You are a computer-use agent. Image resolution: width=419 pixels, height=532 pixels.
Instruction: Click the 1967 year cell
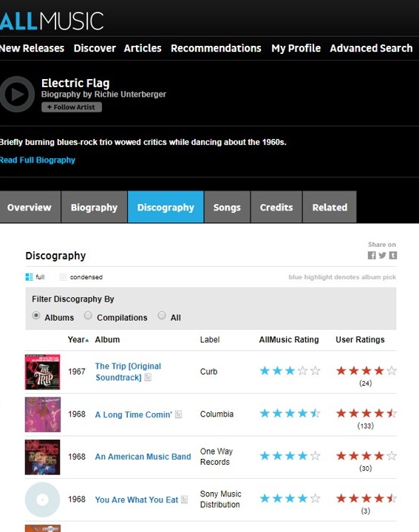tap(77, 372)
